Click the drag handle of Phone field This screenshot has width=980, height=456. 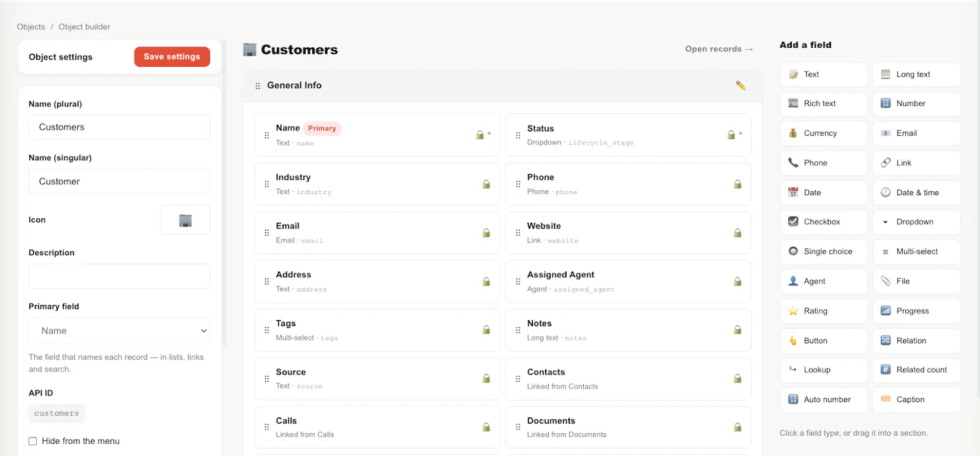click(x=518, y=184)
